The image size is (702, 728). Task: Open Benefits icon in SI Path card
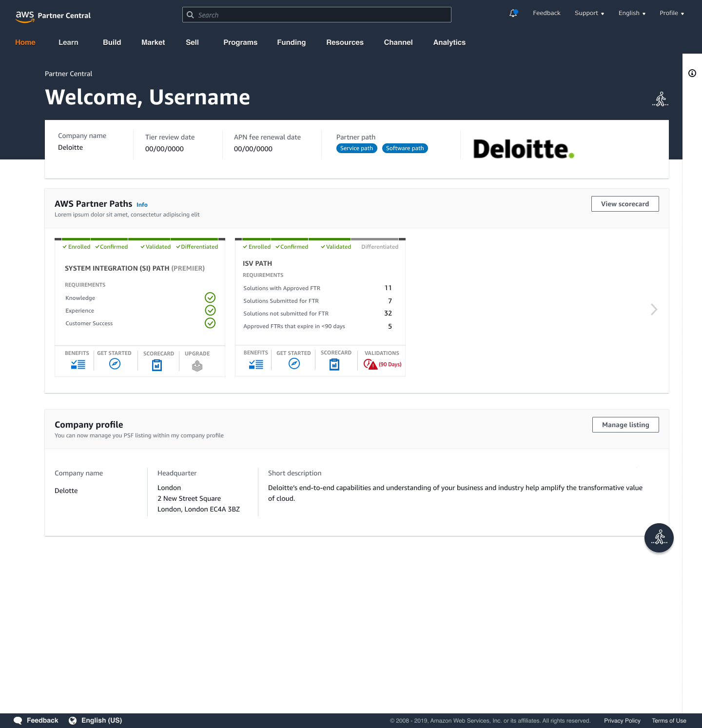click(78, 364)
